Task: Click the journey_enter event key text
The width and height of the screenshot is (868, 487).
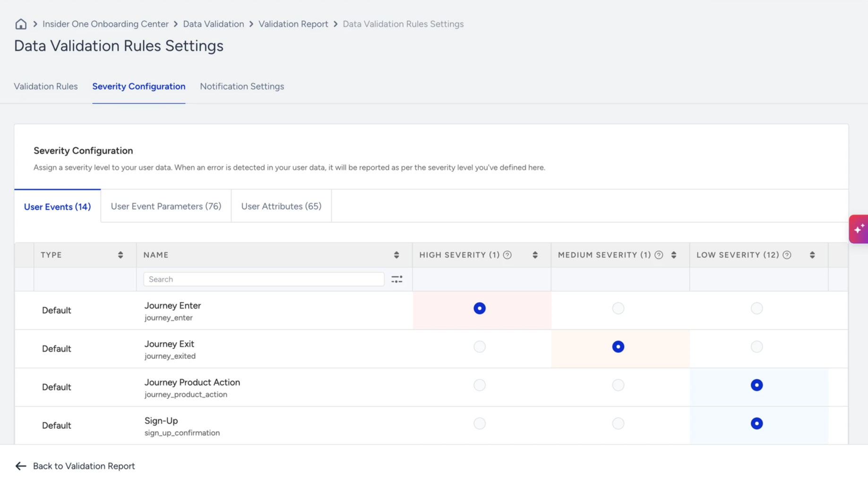Action: [x=169, y=318]
